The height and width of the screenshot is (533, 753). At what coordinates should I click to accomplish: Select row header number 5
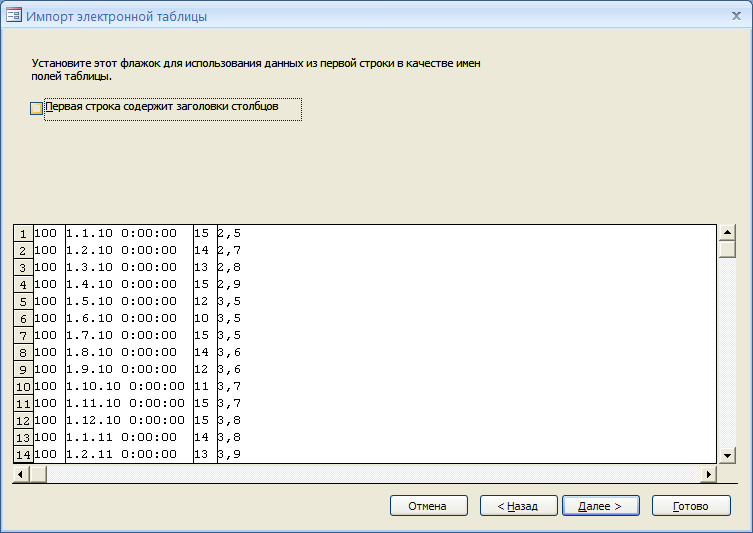23,302
